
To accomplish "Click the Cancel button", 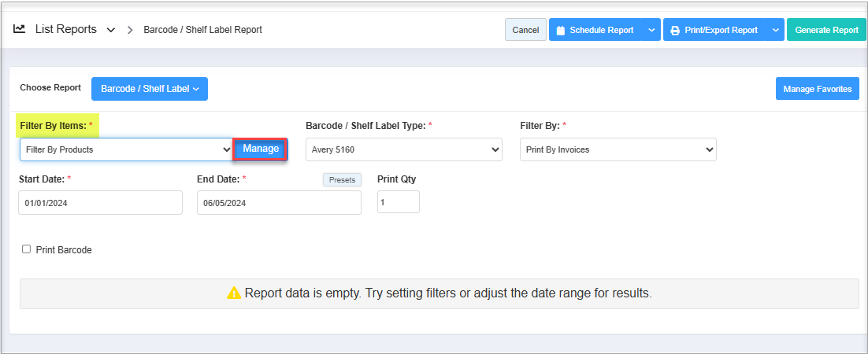I will [x=525, y=30].
